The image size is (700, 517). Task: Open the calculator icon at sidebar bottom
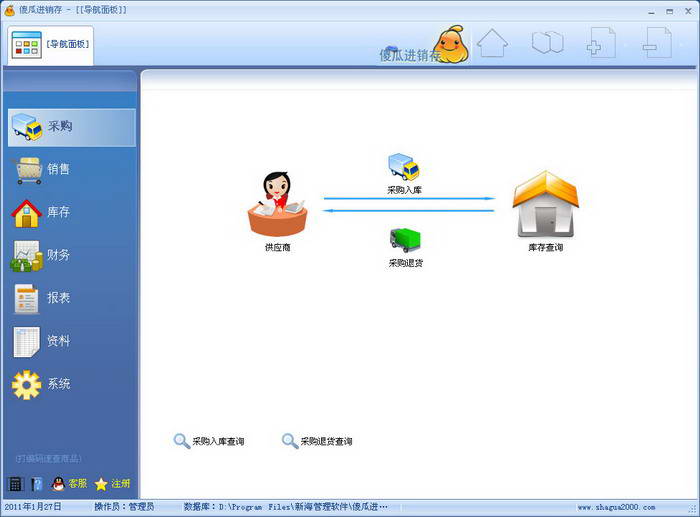[15, 484]
